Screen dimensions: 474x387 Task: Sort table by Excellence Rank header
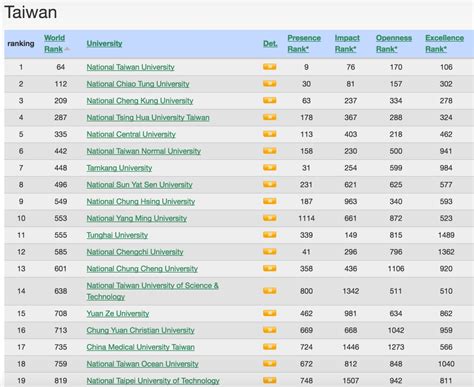pyautogui.click(x=444, y=43)
